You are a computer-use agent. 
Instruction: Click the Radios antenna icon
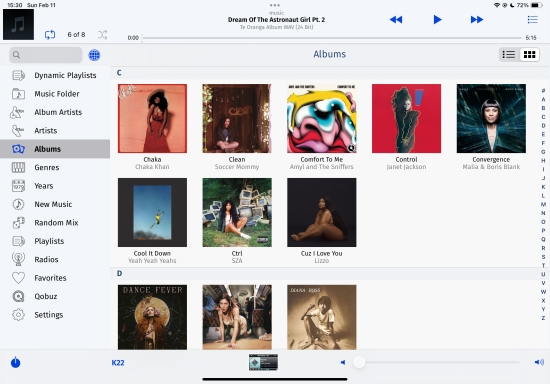click(18, 260)
